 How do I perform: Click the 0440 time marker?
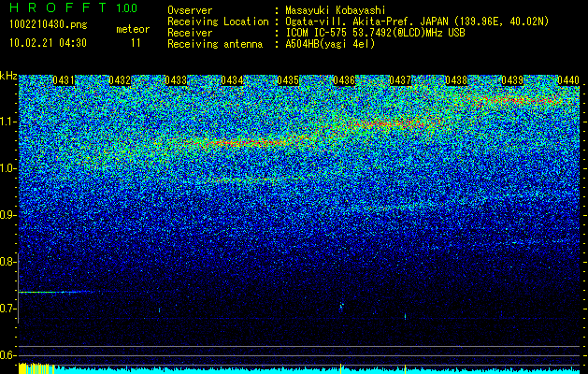click(568, 80)
